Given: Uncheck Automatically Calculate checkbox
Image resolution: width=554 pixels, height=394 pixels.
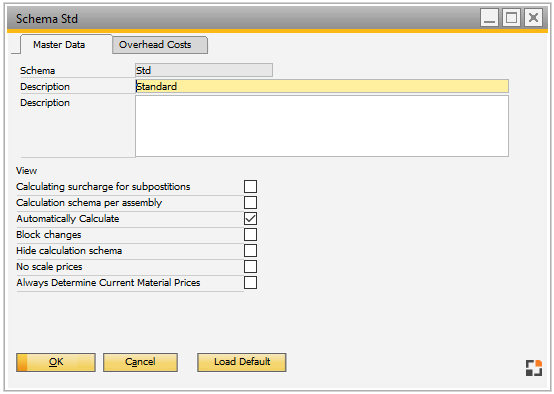Looking at the screenshot, I should [x=250, y=218].
